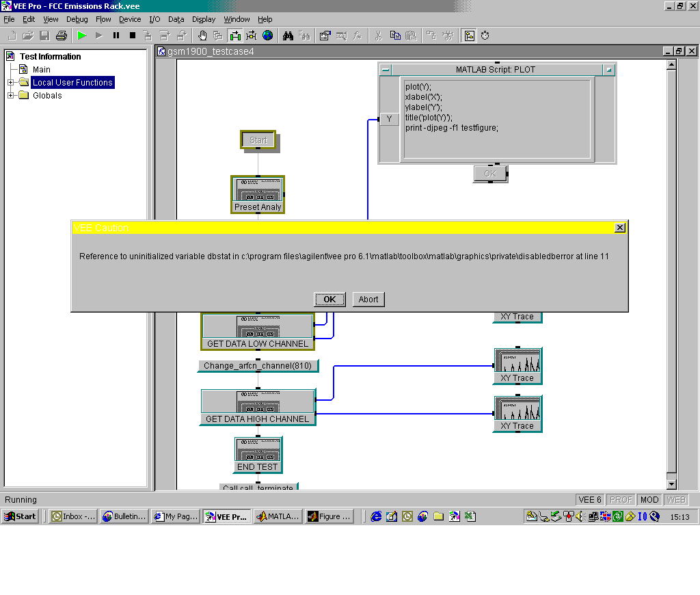This screenshot has width=700, height=595.
Task: Open the Device menu
Action: pyautogui.click(x=130, y=19)
